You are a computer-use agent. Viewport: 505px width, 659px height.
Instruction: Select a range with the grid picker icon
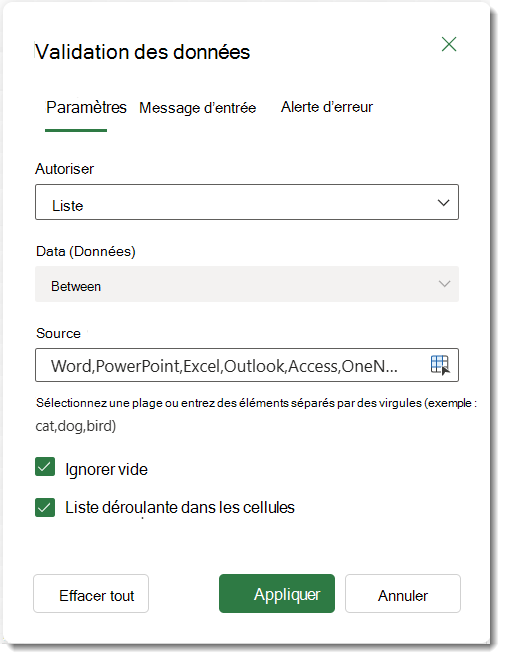[440, 364]
